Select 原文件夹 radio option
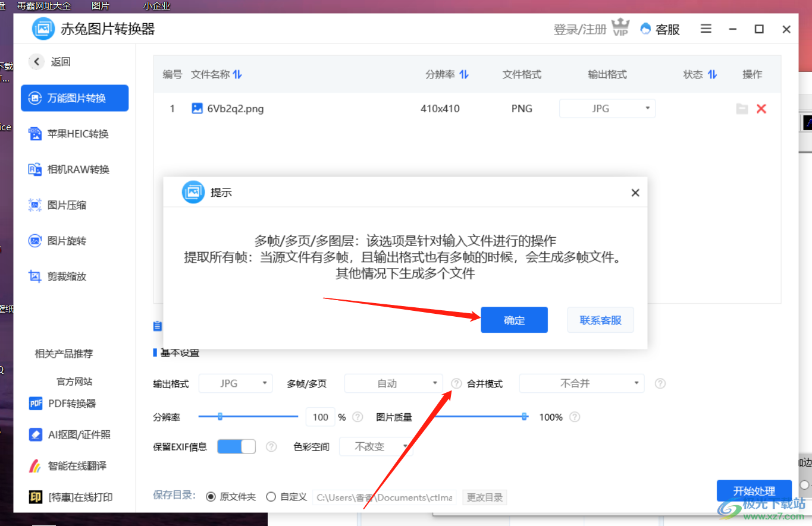 coord(211,496)
